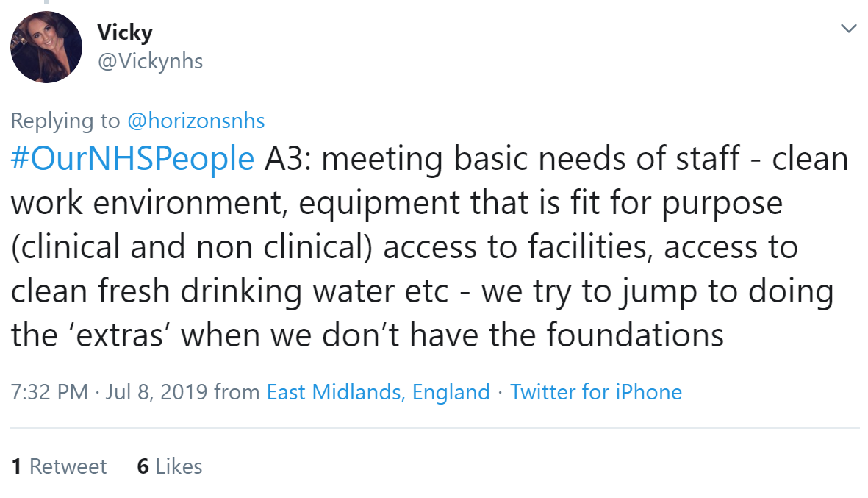868x498 pixels.
Task: Click the word Likes under the tweet
Action: (179, 466)
